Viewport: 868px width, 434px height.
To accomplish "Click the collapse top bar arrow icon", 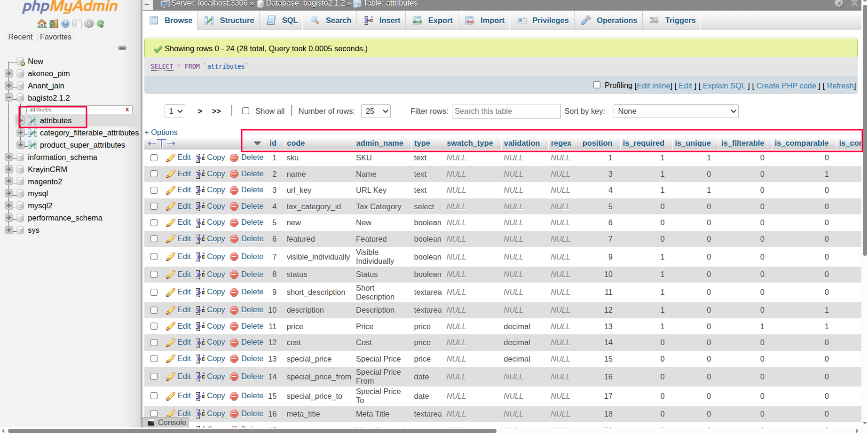I will click(854, 3).
